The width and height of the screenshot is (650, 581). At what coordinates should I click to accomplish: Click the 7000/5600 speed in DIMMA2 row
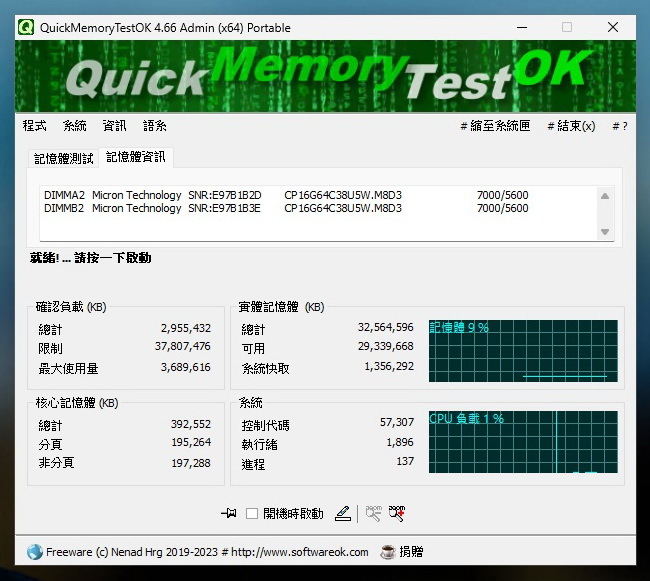pos(502,195)
